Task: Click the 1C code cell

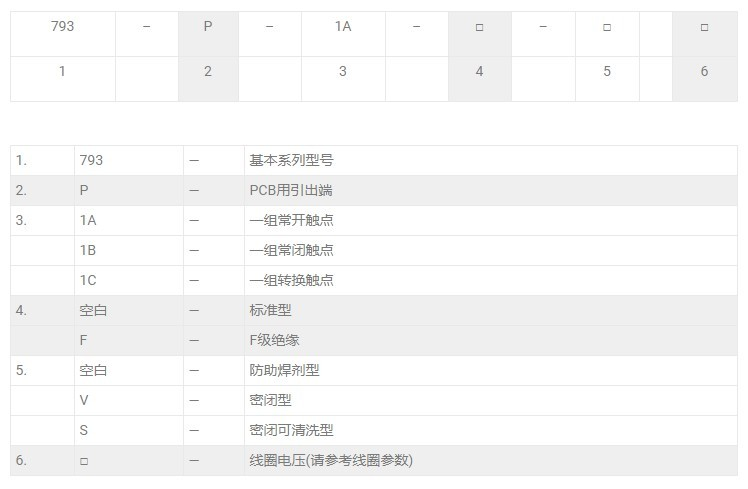Action: tap(88, 280)
